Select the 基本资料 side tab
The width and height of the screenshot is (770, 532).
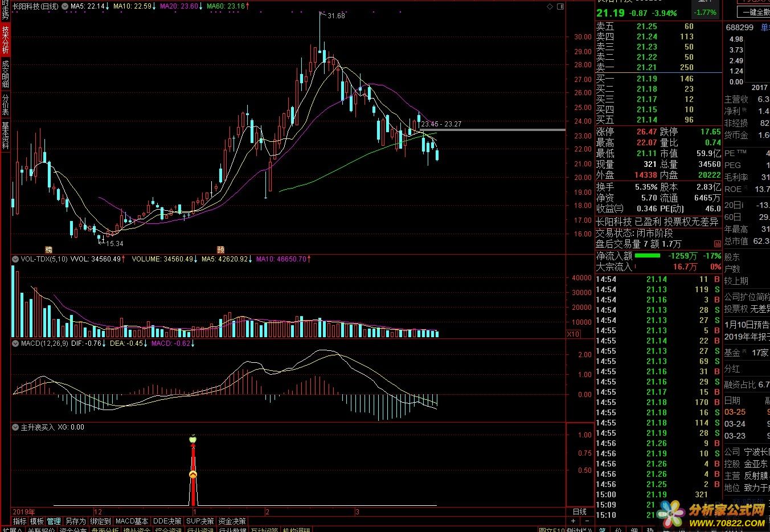tap(5, 135)
